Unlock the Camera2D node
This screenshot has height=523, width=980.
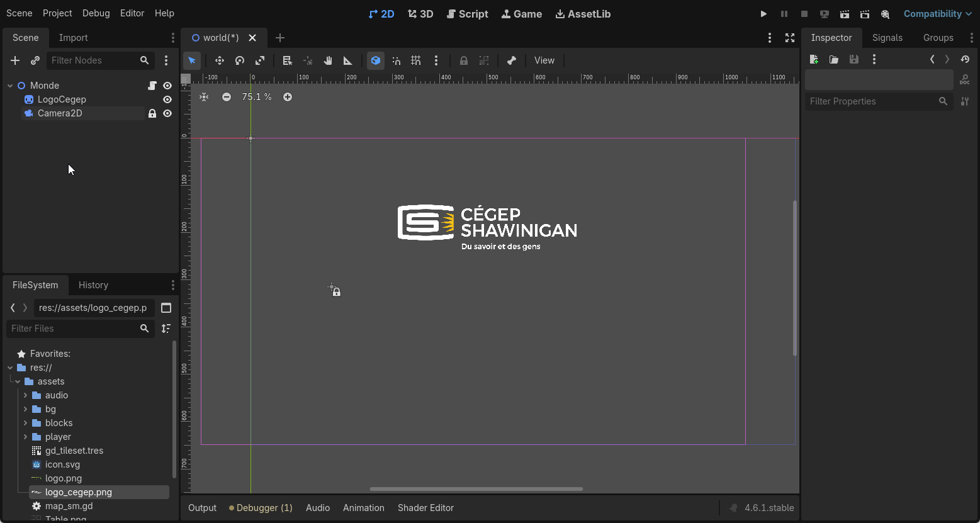152,113
